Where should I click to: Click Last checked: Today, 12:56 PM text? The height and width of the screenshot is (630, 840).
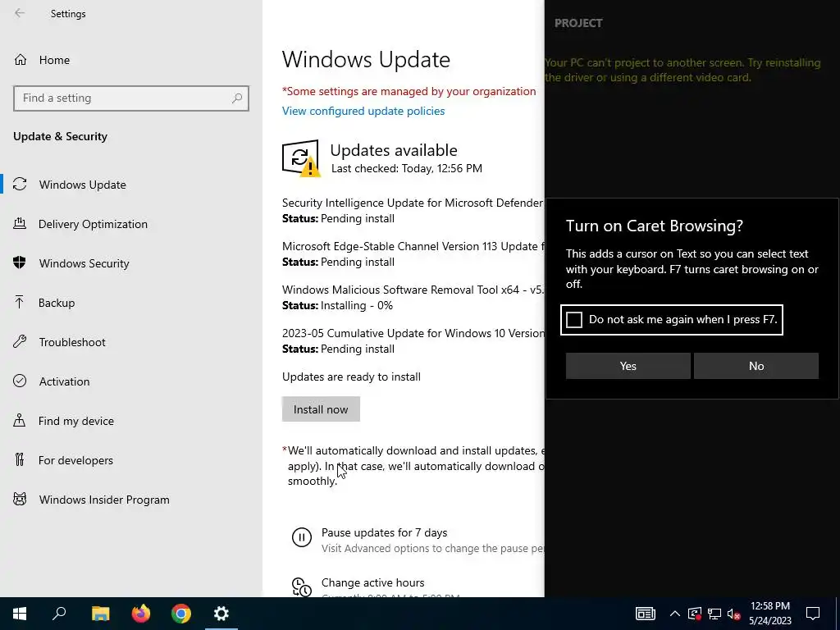click(407, 168)
